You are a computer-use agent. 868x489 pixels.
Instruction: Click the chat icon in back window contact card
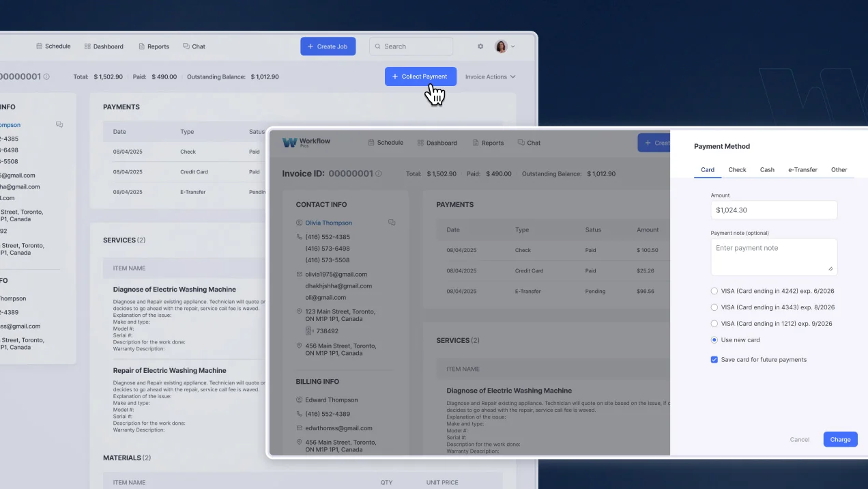point(59,125)
